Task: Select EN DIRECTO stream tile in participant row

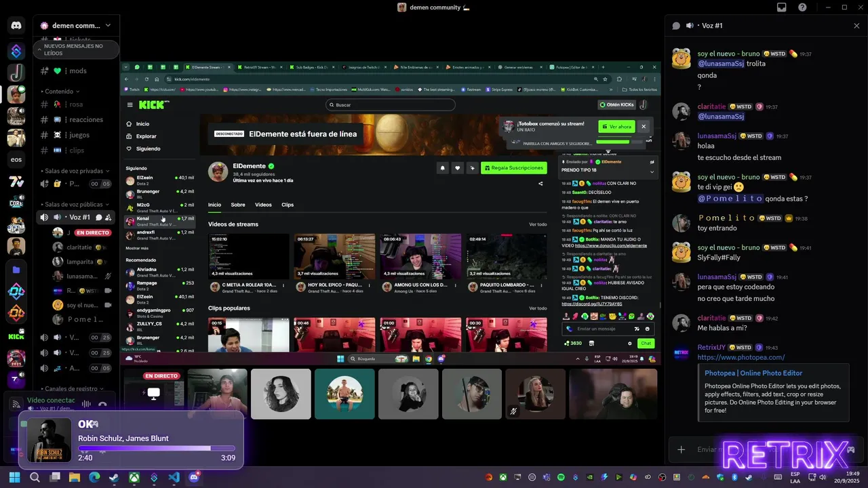Action: point(154,394)
